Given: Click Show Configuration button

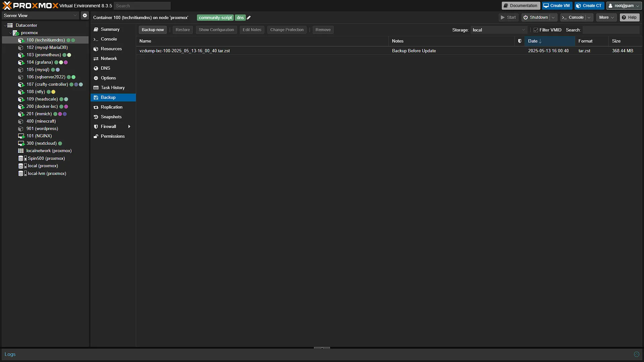Looking at the screenshot, I should (216, 30).
